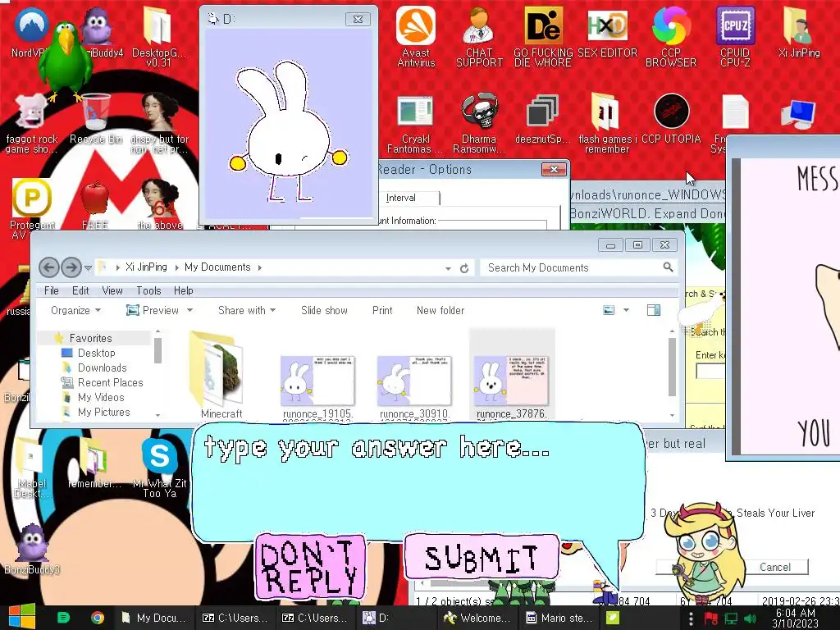The width and height of the screenshot is (840, 630).
Task: Open the File menu
Action: [x=52, y=290]
